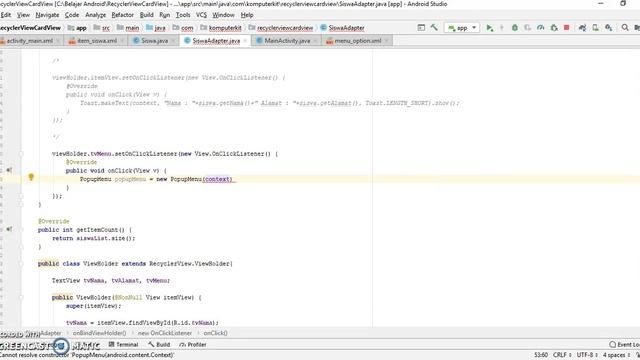
Task: Click the SiswaAdapter breadcrumb class
Action: (x=342, y=28)
